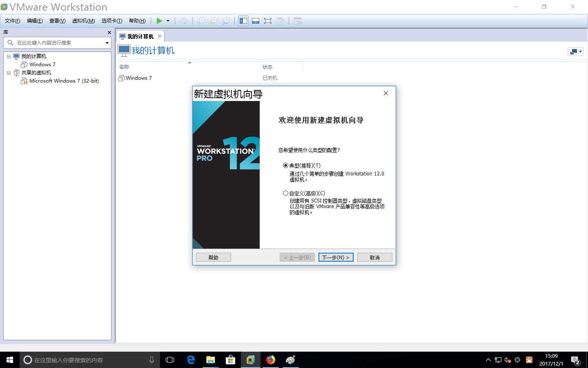Click the paint palette taskbar icon

pyautogui.click(x=290, y=360)
